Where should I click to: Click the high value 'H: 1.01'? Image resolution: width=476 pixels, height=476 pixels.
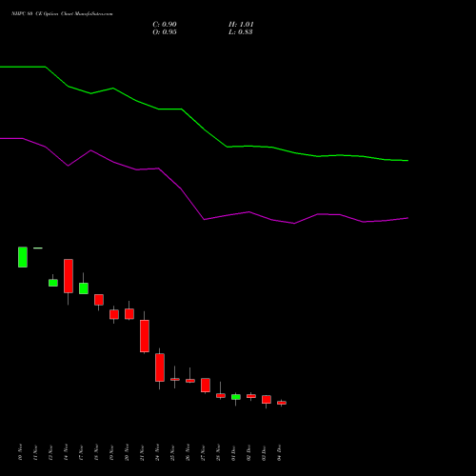pos(241,25)
